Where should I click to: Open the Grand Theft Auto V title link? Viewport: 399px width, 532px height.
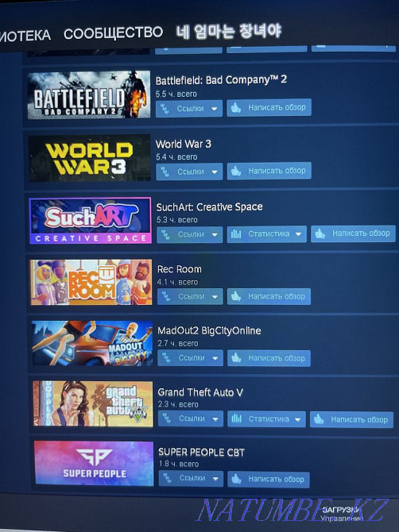tap(200, 392)
